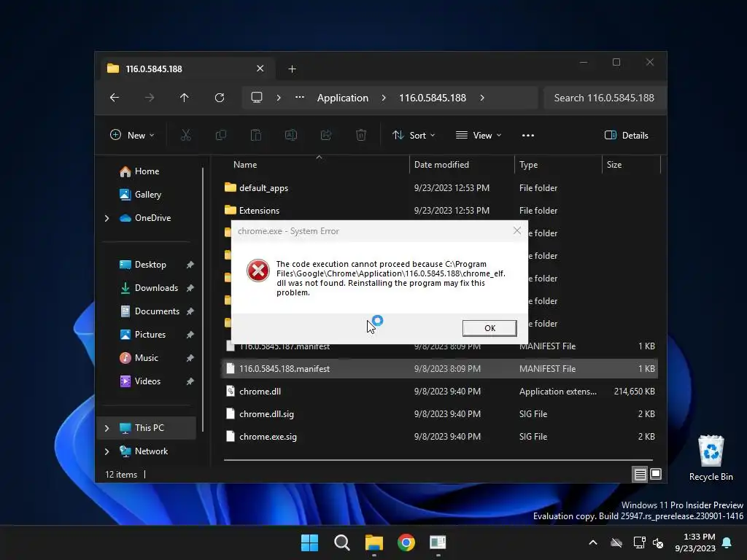Click 116.0.5845.188 breadcrumb segment

(x=433, y=98)
